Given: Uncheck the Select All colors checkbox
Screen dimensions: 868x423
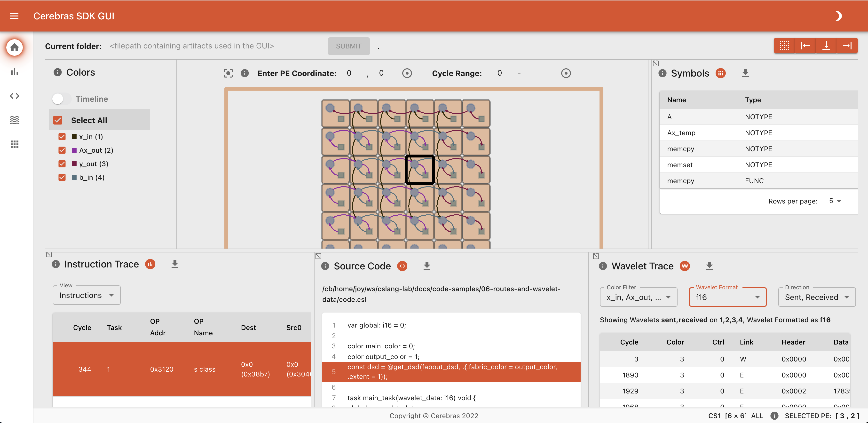Looking at the screenshot, I should (x=58, y=120).
